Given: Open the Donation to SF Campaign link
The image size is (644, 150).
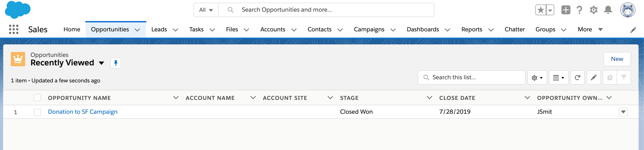Looking at the screenshot, I should pyautogui.click(x=83, y=112).
